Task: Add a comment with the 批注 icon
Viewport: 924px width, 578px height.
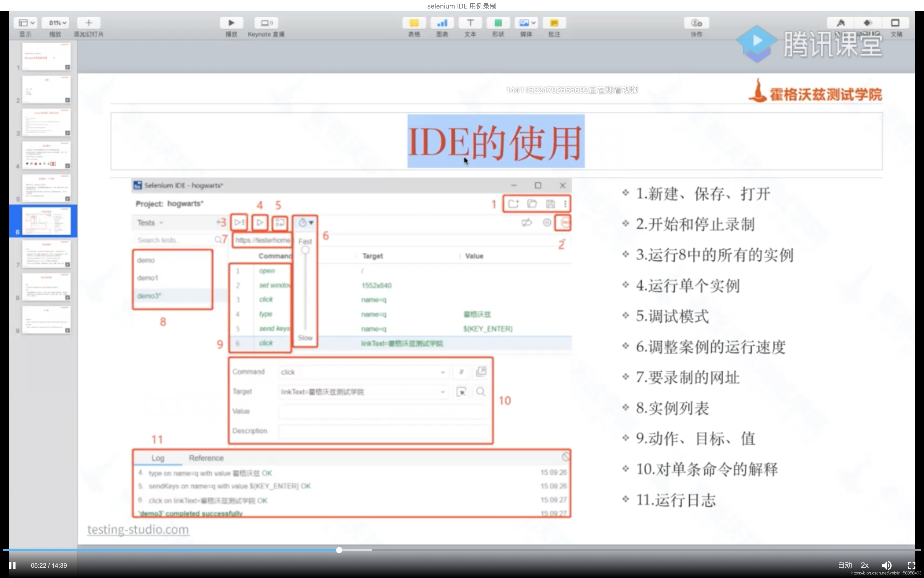Action: 554,23
